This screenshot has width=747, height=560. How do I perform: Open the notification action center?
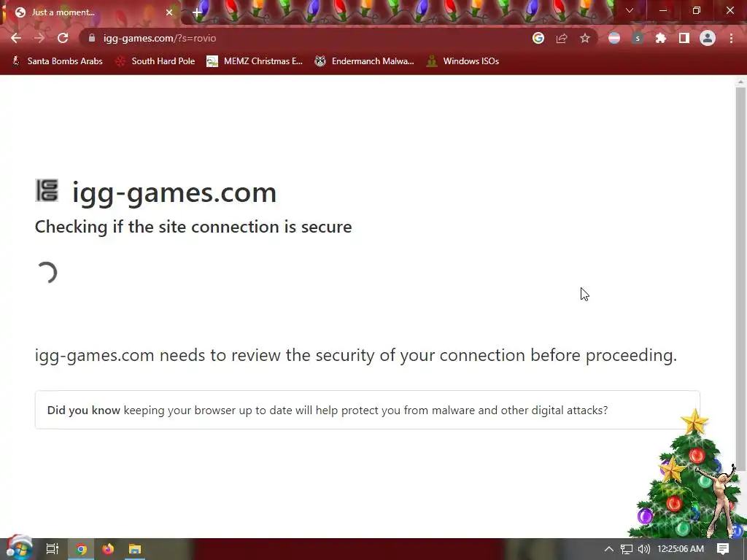(723, 549)
